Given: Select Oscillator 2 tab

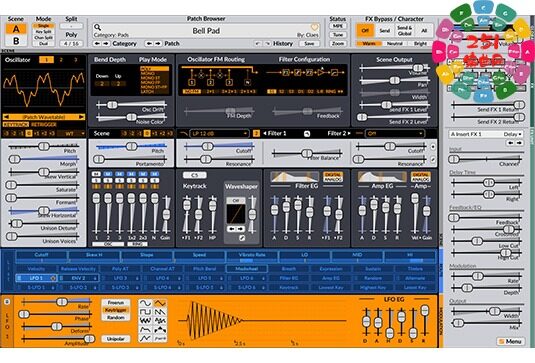Looking at the screenshot, I should (x=61, y=60).
